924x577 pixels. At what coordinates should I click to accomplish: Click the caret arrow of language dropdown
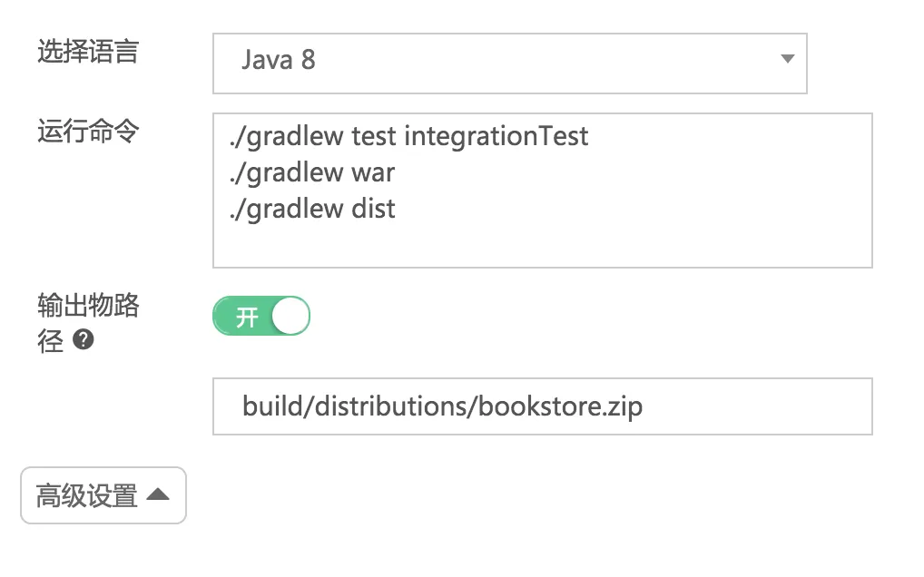tap(787, 60)
